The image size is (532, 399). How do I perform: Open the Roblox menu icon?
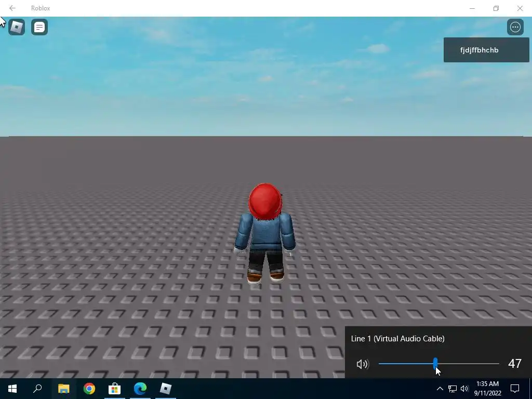17,27
